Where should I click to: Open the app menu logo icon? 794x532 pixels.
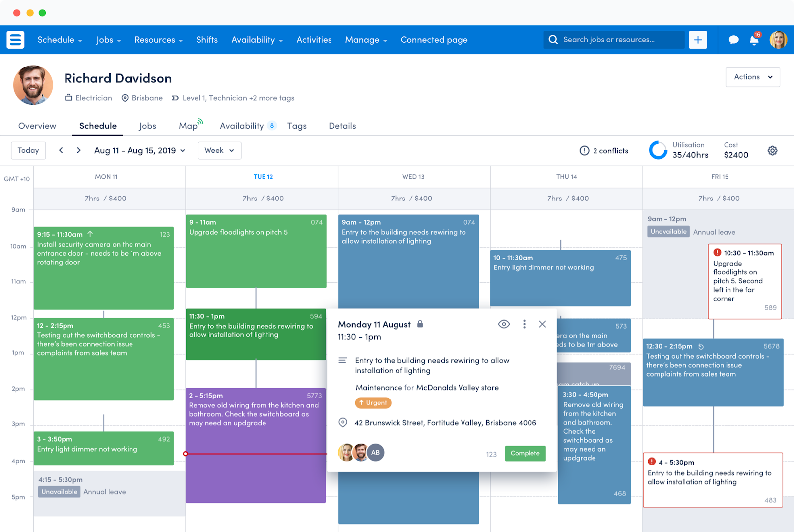click(15, 40)
